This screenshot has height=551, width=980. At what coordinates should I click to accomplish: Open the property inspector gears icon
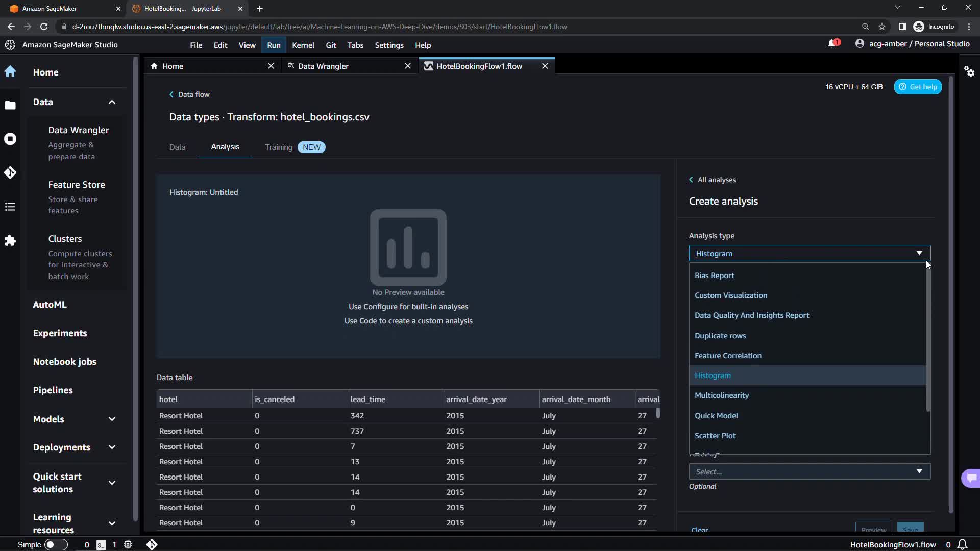(x=969, y=71)
